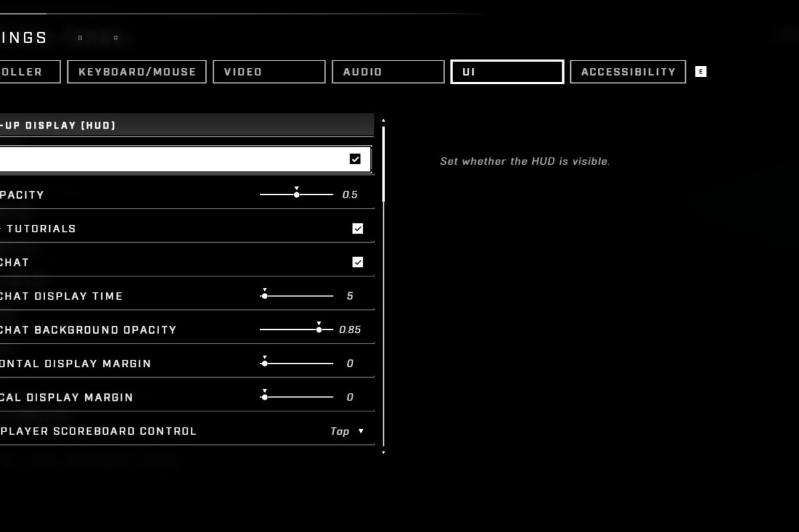Click the Horizontal Display Margin slider handle

coord(265,364)
